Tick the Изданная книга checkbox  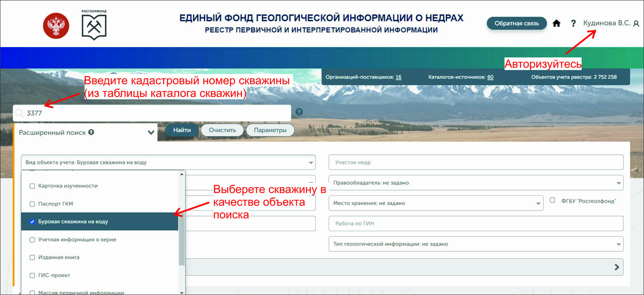point(32,257)
